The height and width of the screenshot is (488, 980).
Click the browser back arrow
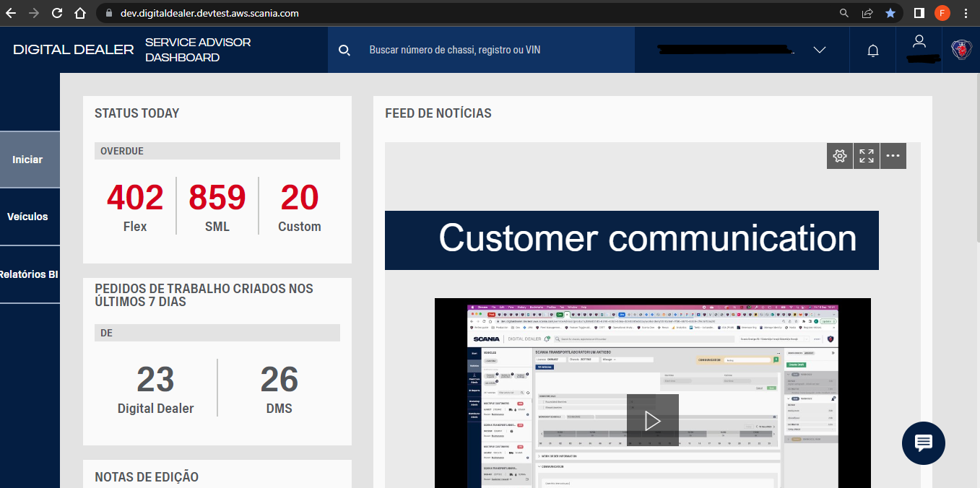12,13
